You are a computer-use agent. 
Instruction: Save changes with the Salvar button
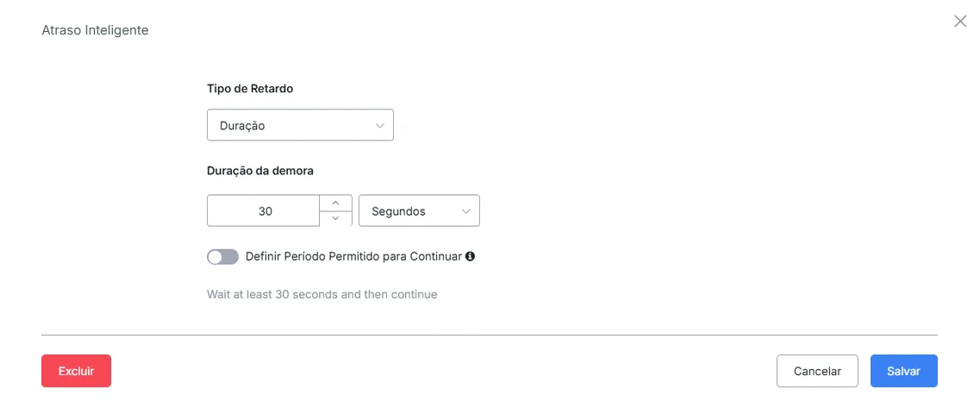[904, 371]
